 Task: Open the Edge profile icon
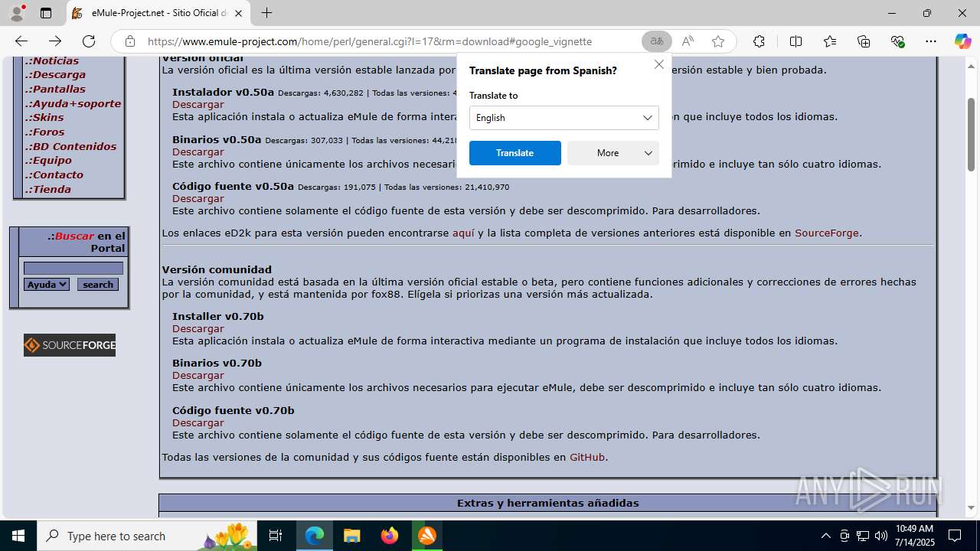pyautogui.click(x=17, y=13)
